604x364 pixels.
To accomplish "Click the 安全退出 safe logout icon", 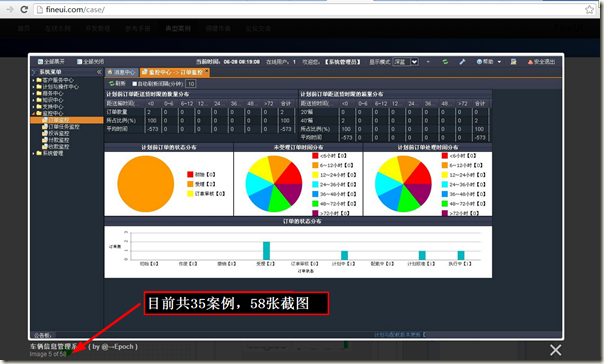I will [530, 62].
